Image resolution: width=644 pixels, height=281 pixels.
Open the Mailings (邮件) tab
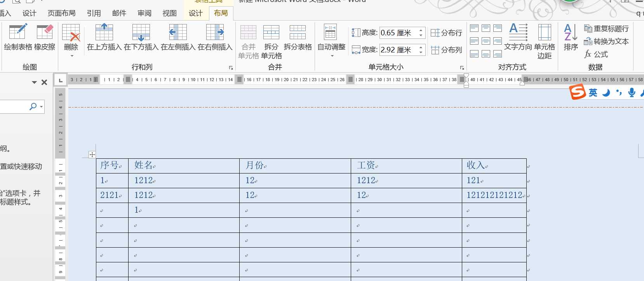pos(119,13)
